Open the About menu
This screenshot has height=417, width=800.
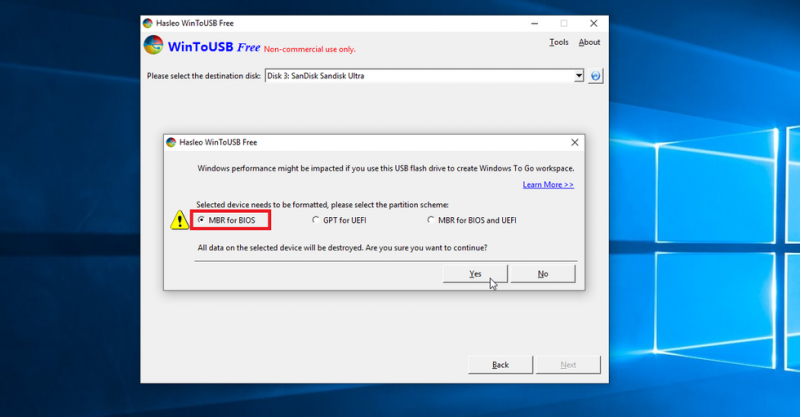point(589,42)
